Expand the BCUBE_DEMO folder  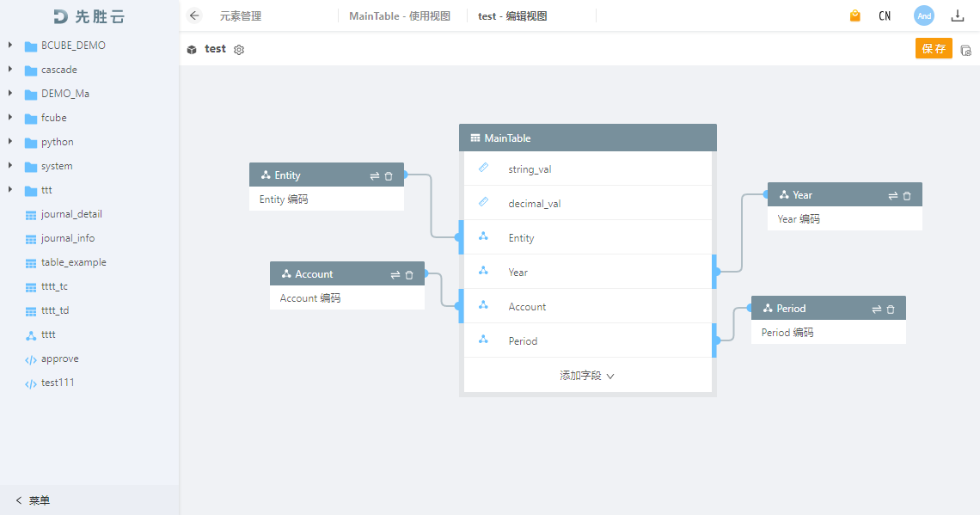point(10,45)
